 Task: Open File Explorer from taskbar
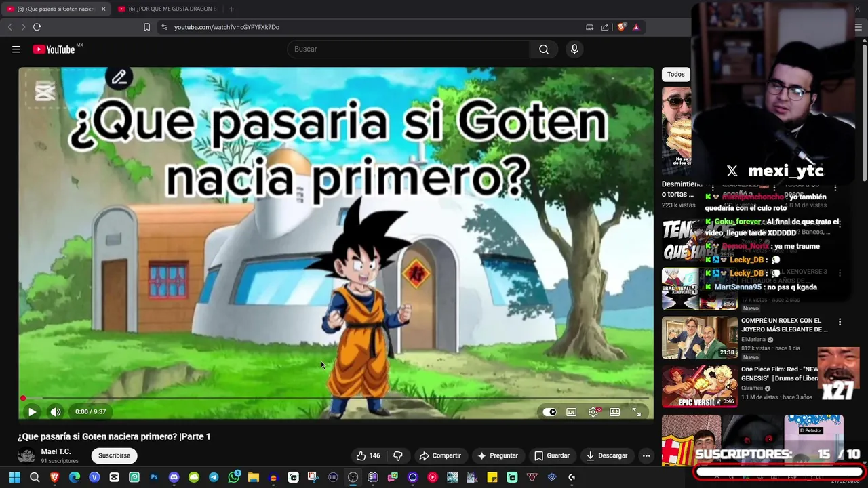pos(254,477)
